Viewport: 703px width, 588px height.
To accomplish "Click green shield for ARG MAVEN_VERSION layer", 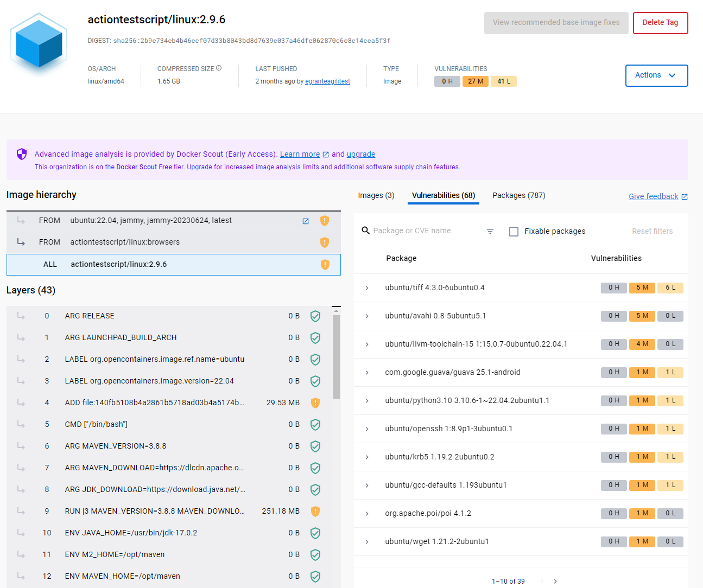I will (315, 446).
